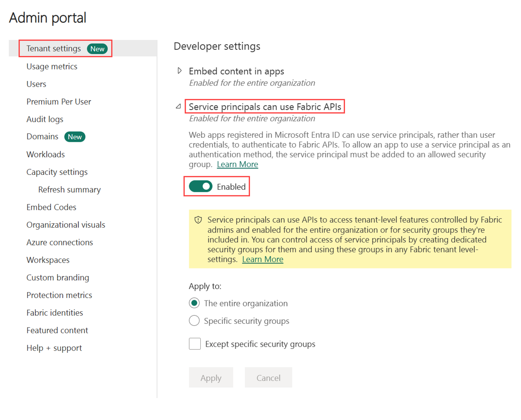The height and width of the screenshot is (420, 521).
Task: Select Usage metrics in the sidebar
Action: coord(51,66)
